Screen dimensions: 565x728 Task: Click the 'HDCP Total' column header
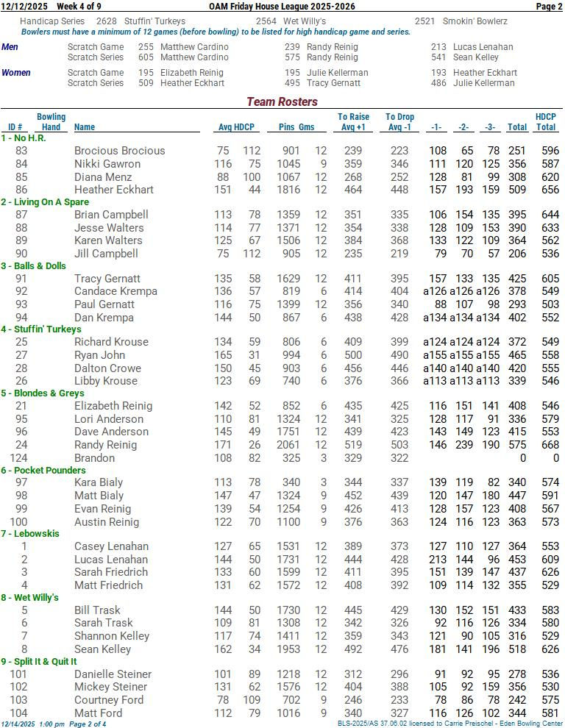click(x=545, y=121)
